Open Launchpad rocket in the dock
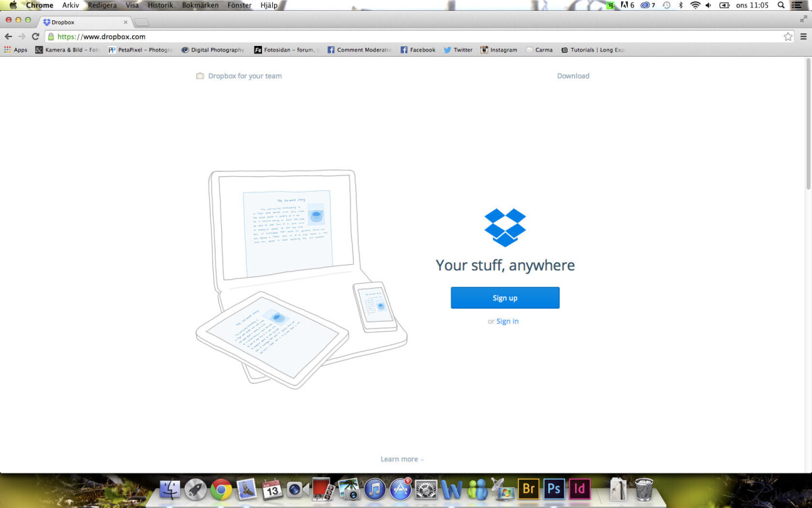This screenshot has height=508, width=812. (x=196, y=489)
